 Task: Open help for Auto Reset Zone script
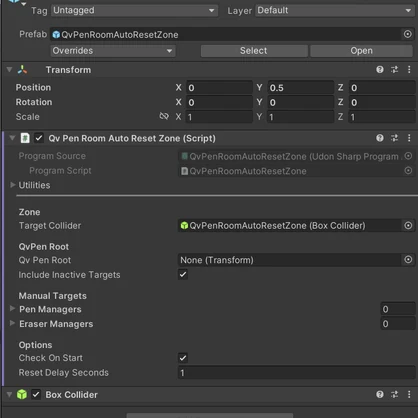coord(380,138)
